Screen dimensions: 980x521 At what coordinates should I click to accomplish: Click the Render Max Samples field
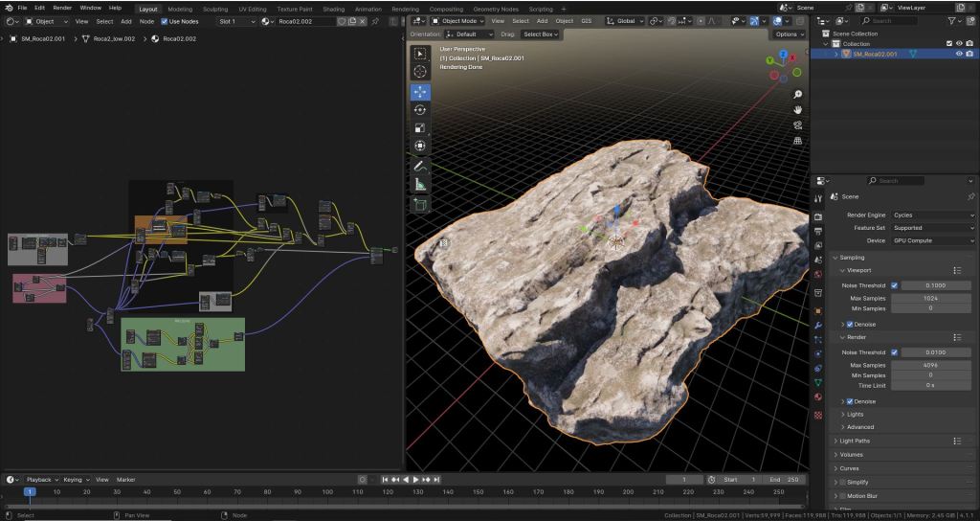(929, 365)
